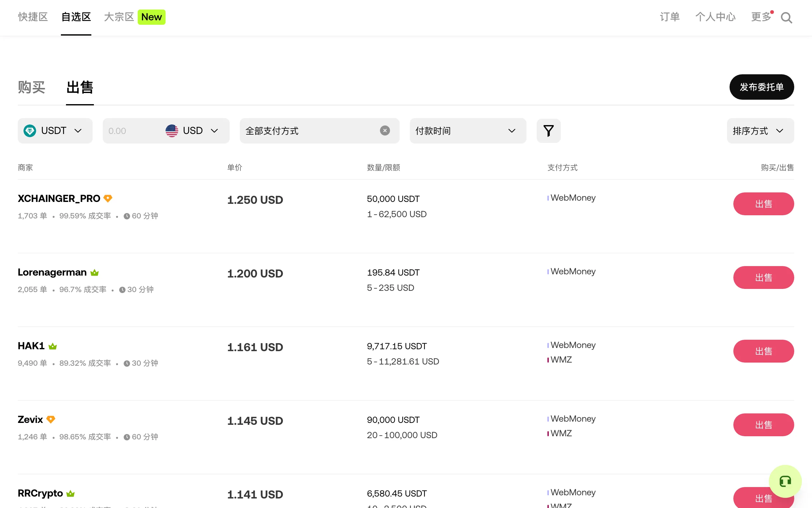Open merchant RRCrypto profile name
The height and width of the screenshot is (508, 812).
pos(40,493)
